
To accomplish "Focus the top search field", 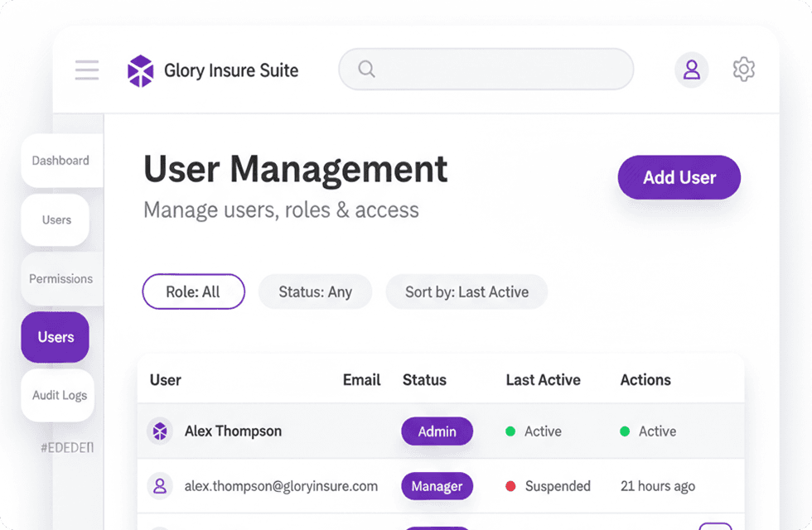I will click(486, 69).
